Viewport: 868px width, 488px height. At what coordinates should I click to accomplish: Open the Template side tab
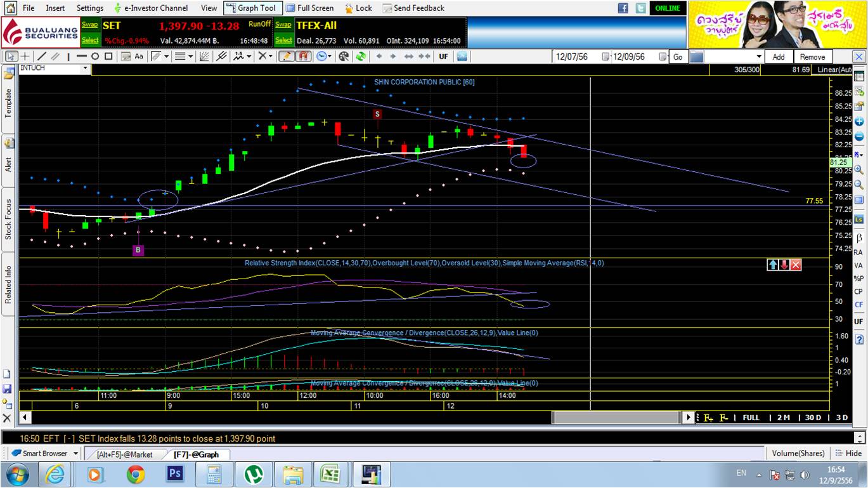tap(9, 103)
